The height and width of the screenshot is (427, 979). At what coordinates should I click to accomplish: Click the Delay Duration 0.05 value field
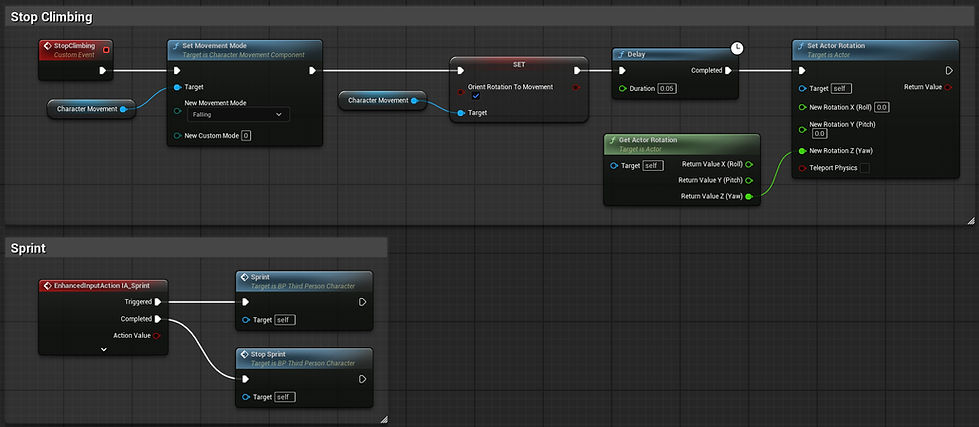(667, 89)
